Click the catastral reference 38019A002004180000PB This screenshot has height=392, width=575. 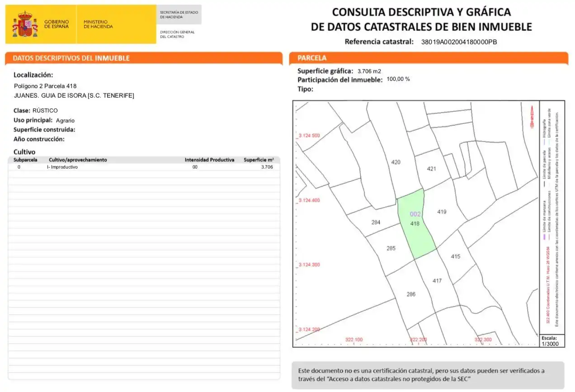pyautogui.click(x=459, y=42)
